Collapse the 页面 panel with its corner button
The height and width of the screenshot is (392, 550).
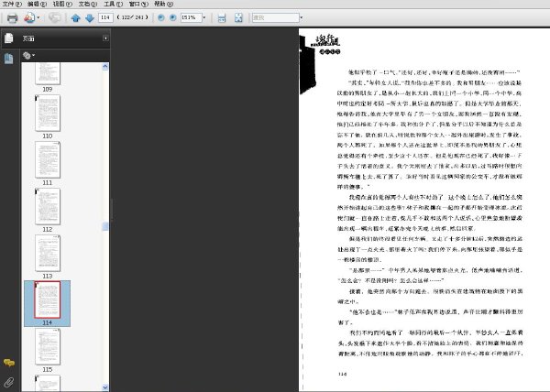pos(105,38)
